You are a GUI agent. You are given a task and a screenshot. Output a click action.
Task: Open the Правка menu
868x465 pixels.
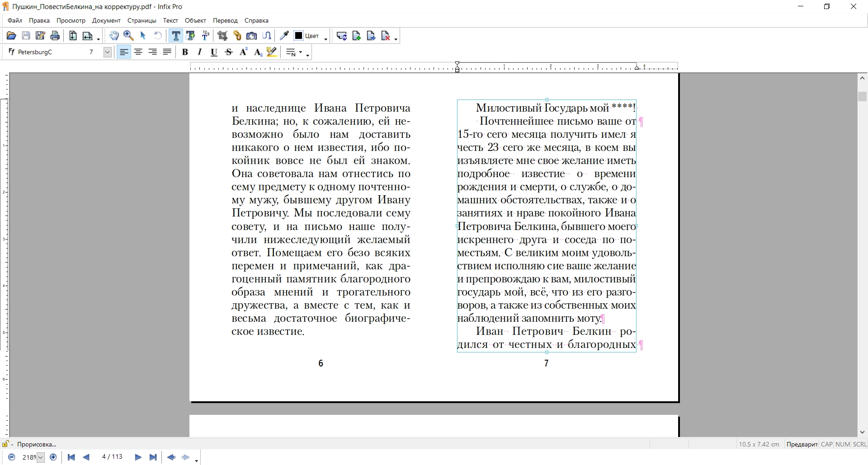[x=39, y=20]
